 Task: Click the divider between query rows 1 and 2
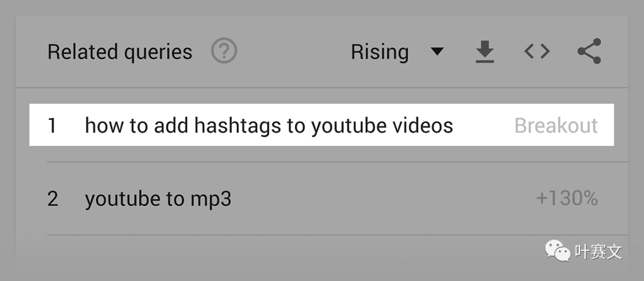pyautogui.click(x=338, y=162)
